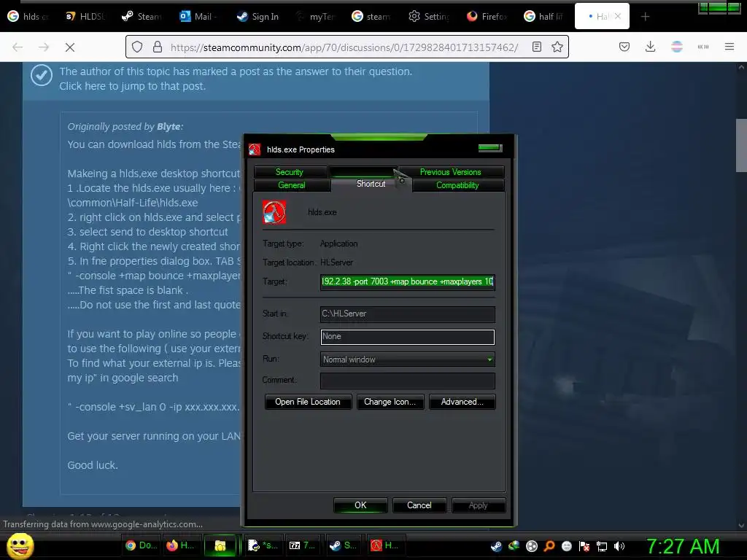Switch to the 'Settings' browser tab
The height and width of the screenshot is (560, 747).
(x=429, y=17)
